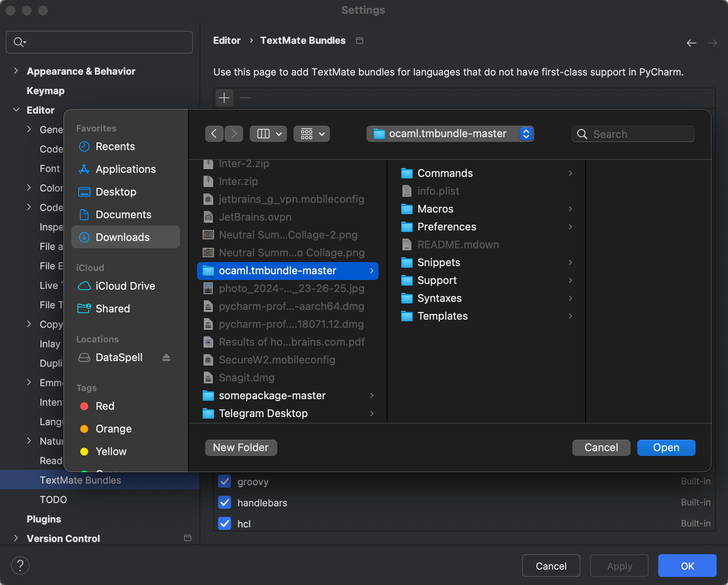Image resolution: width=728 pixels, height=585 pixels.
Task: Click the minus icon to remove a bundle
Action: 245,98
